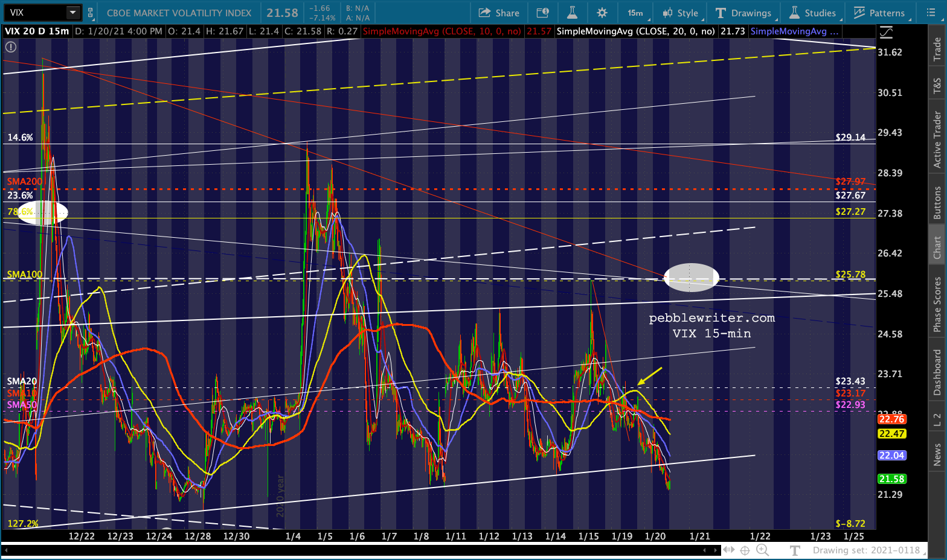Select the text drawing tool at bottom
This screenshot has height=560, width=947.
[x=795, y=550]
